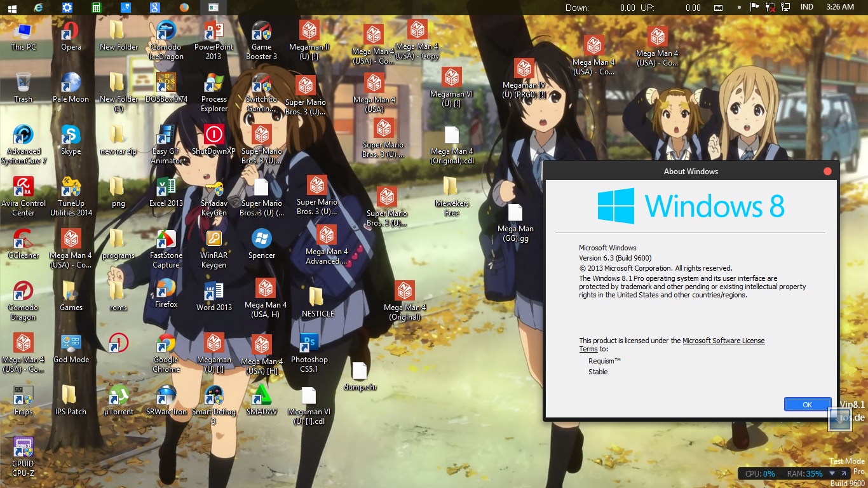Select the Megaman VI (U) [!].cdl file

point(309,405)
